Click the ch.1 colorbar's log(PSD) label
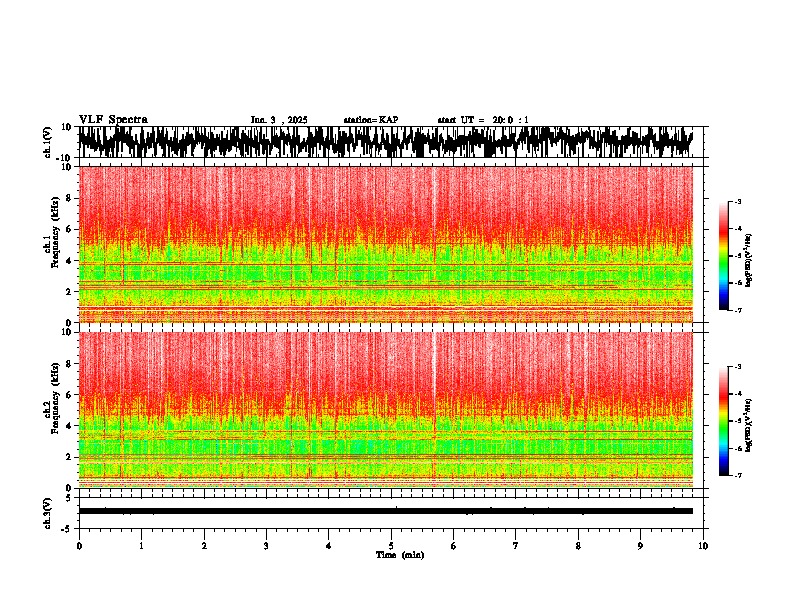The image size is (792, 612). coord(749,260)
